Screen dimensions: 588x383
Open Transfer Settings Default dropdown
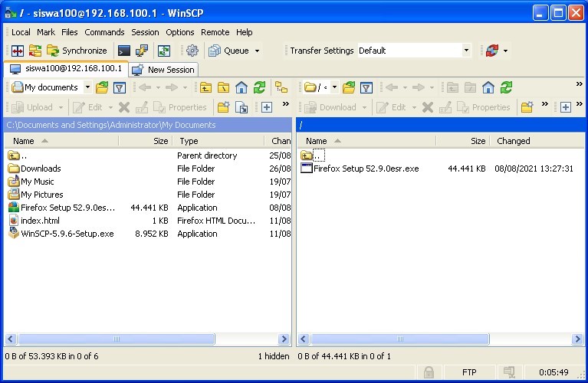coord(465,51)
